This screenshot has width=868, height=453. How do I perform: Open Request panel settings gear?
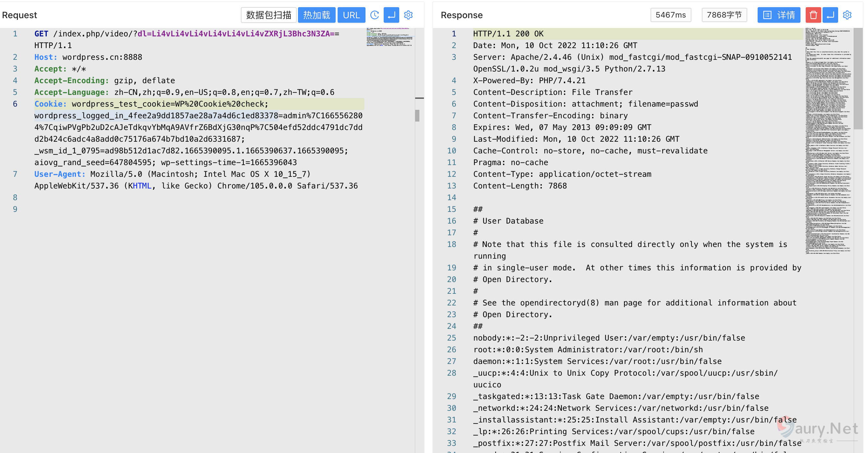[408, 15]
